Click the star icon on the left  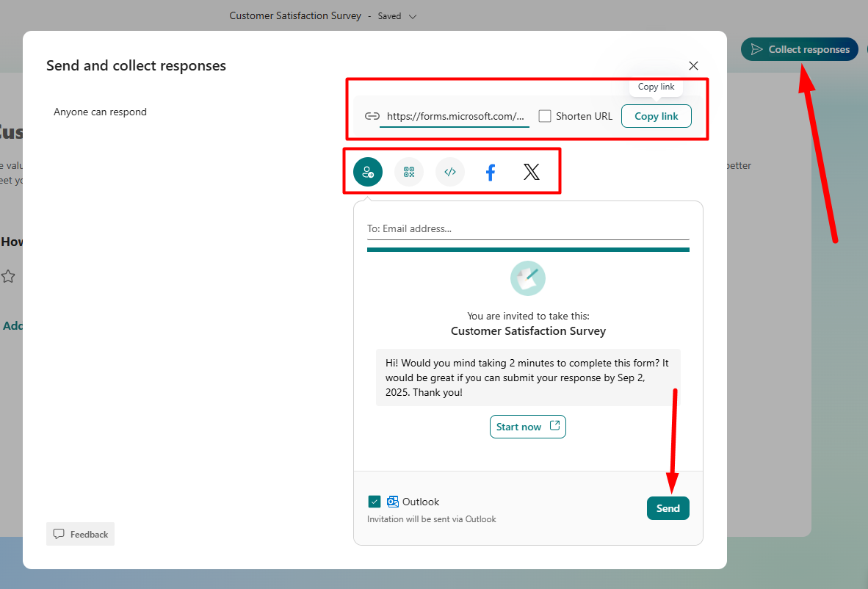point(9,276)
